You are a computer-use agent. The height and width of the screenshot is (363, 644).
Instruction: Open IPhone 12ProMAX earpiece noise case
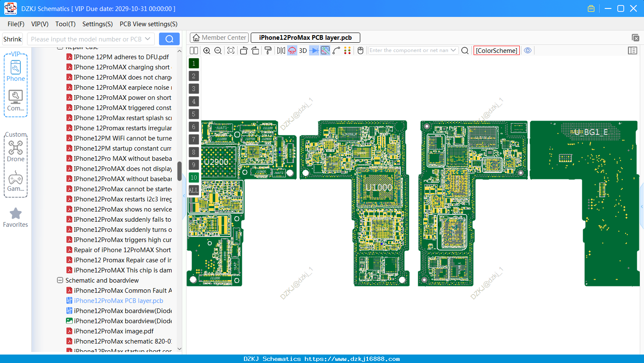123,88
